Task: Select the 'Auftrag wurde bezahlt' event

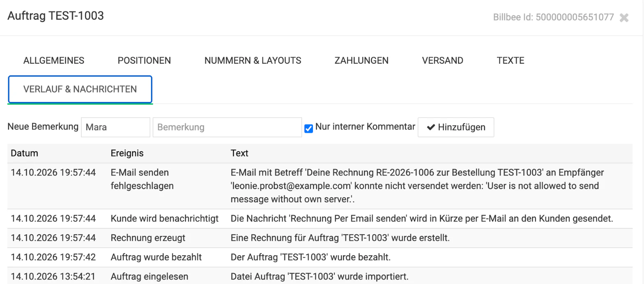Action: point(156,257)
